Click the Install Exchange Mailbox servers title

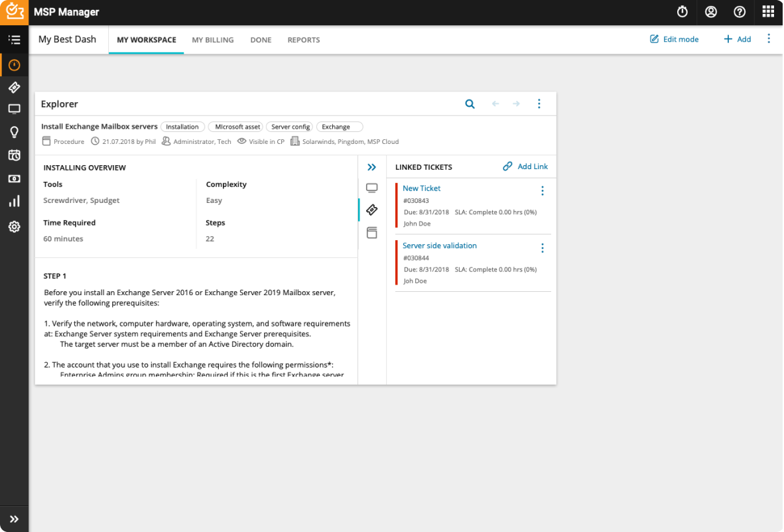pos(99,127)
